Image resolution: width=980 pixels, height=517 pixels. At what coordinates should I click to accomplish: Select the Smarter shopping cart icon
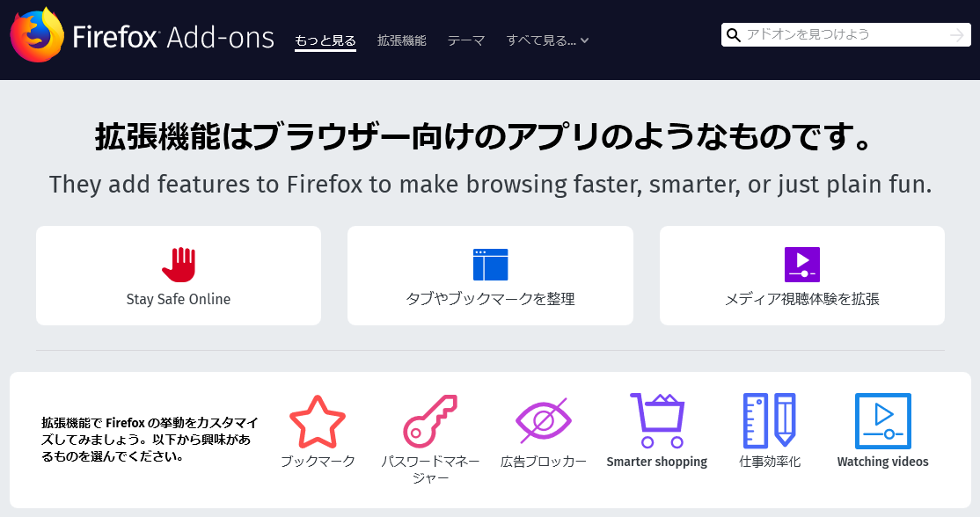pyautogui.click(x=657, y=421)
